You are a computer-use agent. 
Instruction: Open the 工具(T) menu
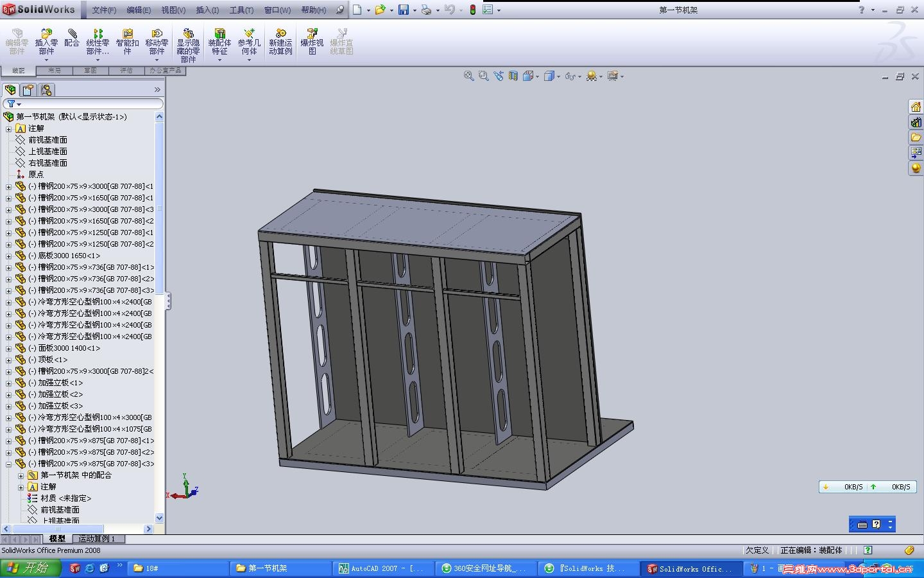click(x=241, y=10)
